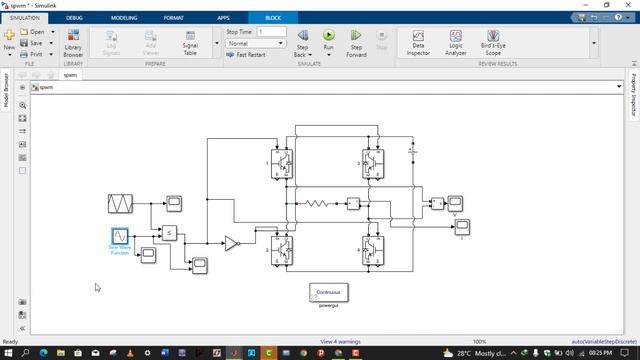640x360 pixels.
Task: Expand the Step Back dropdown arrow
Action: (x=311, y=55)
